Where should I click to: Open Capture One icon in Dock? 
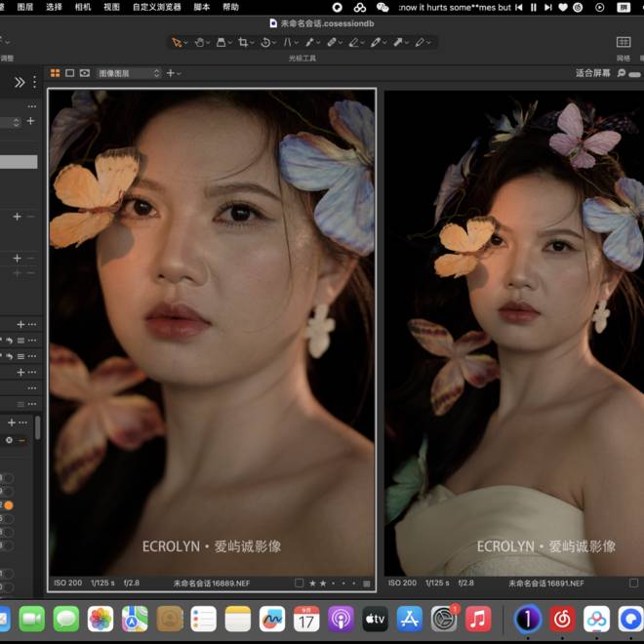click(528, 619)
